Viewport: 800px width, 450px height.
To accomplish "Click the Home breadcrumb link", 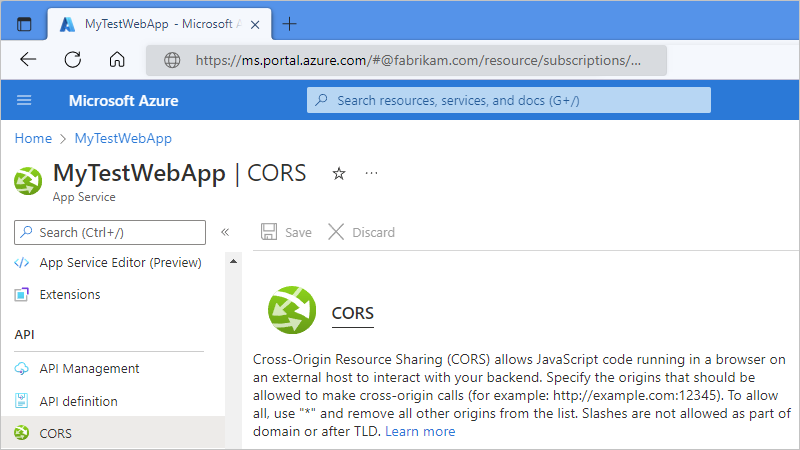I will coord(33,138).
